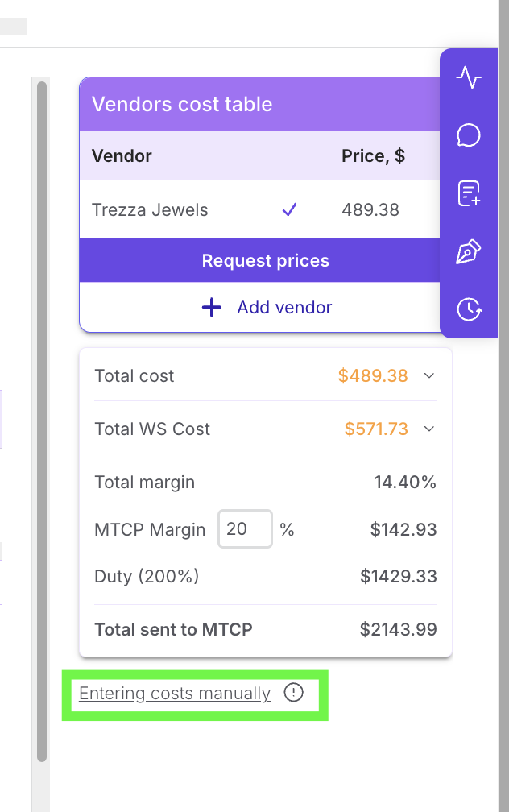Click the Total sent to MTCP amount
This screenshot has width=509, height=812.
pyautogui.click(x=398, y=630)
